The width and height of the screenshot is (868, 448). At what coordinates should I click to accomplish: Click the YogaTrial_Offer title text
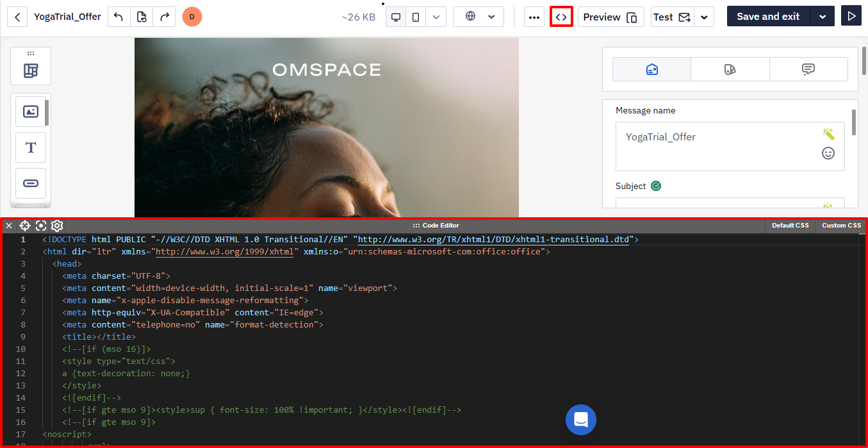(67, 17)
